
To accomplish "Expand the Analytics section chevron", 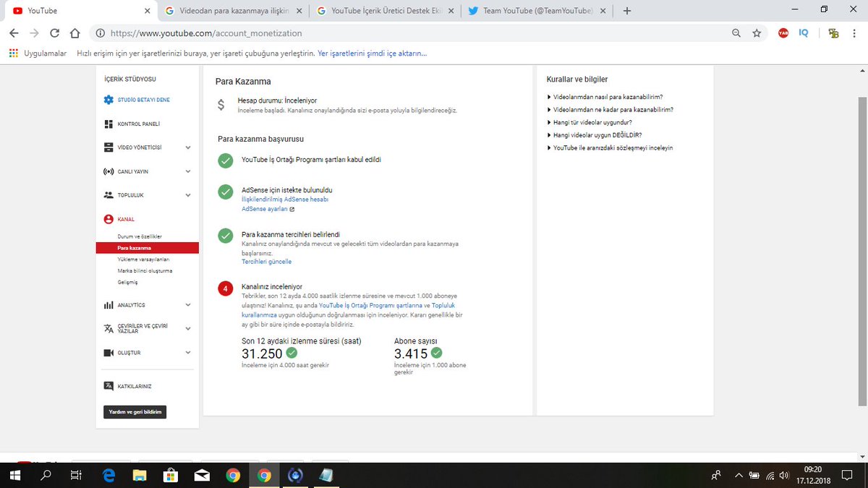I will 188,305.
